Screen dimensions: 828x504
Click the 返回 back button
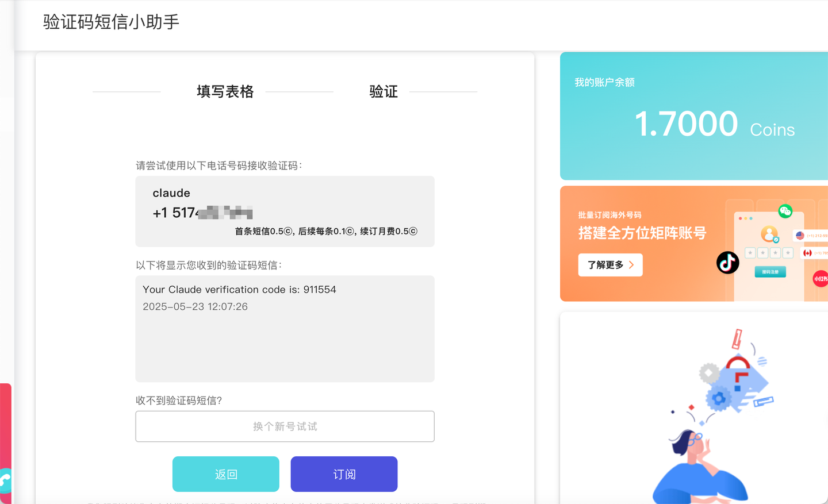point(225,474)
